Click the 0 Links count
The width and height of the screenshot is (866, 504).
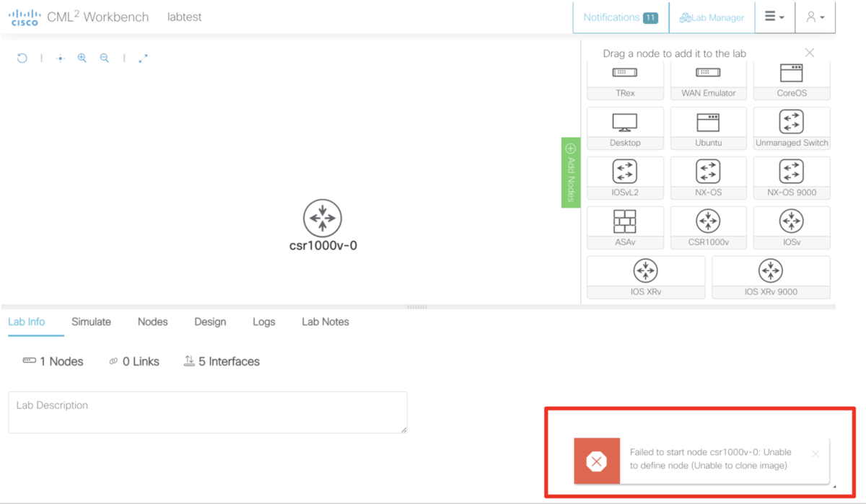[x=134, y=361]
